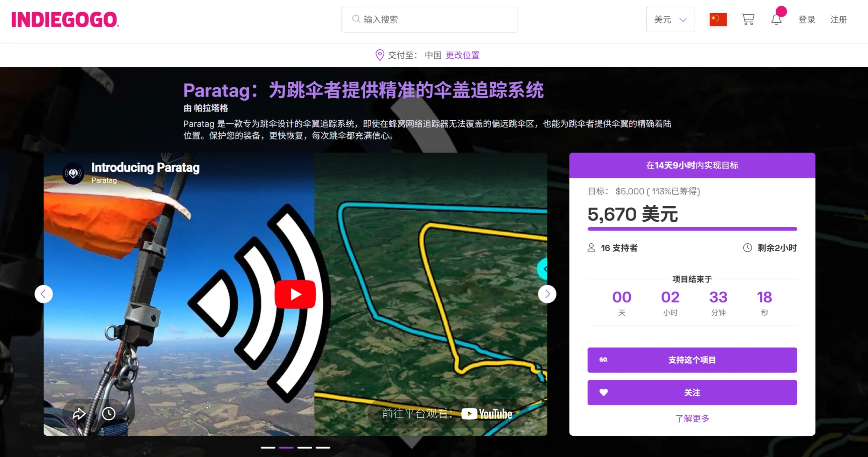The image size is (868, 457).
Task: Open the shopping cart
Action: 748,20
